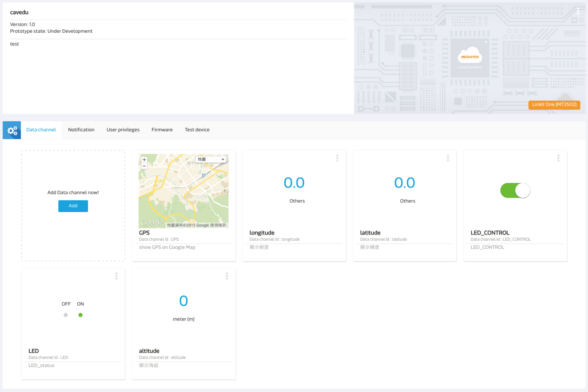Open the altitude card options menu
This screenshot has width=588, height=392.
click(227, 276)
